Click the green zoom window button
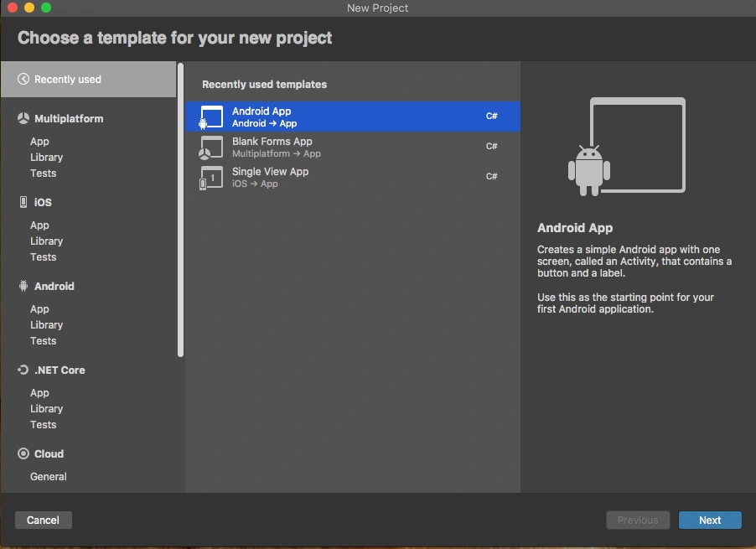The width and height of the screenshot is (756, 549). [46, 8]
